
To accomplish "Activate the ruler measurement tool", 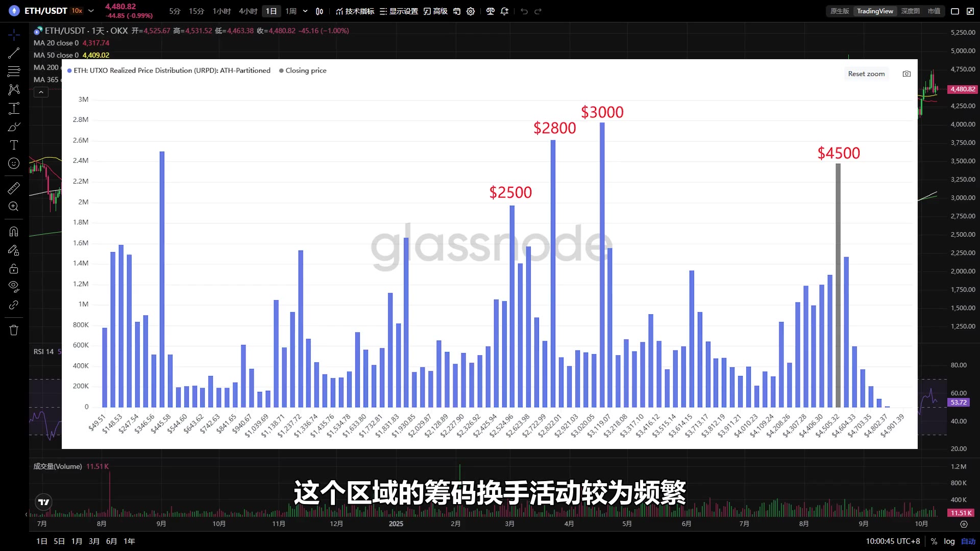I will (14, 188).
